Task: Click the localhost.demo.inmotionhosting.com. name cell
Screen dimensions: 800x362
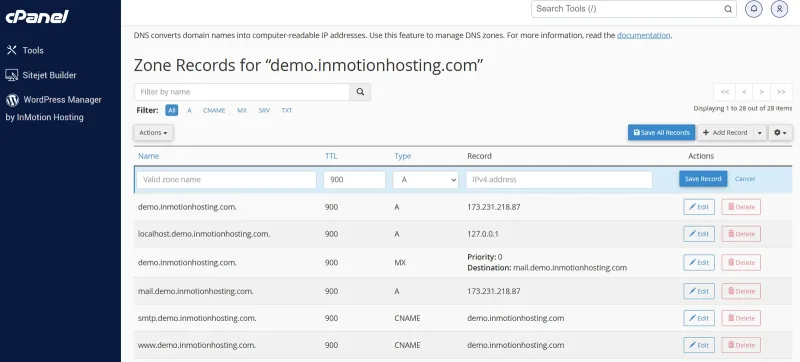Action: coord(204,234)
